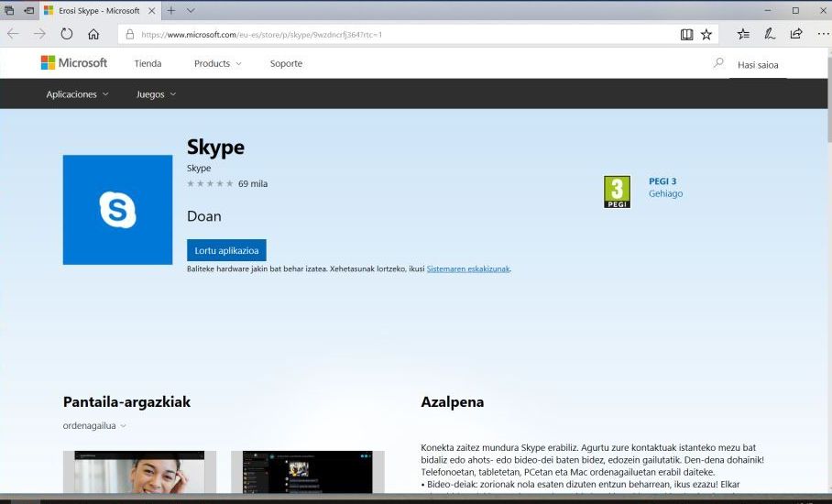Click Hasi saioa sign-in link
Viewport: 832px width, 504px height.
point(758,65)
